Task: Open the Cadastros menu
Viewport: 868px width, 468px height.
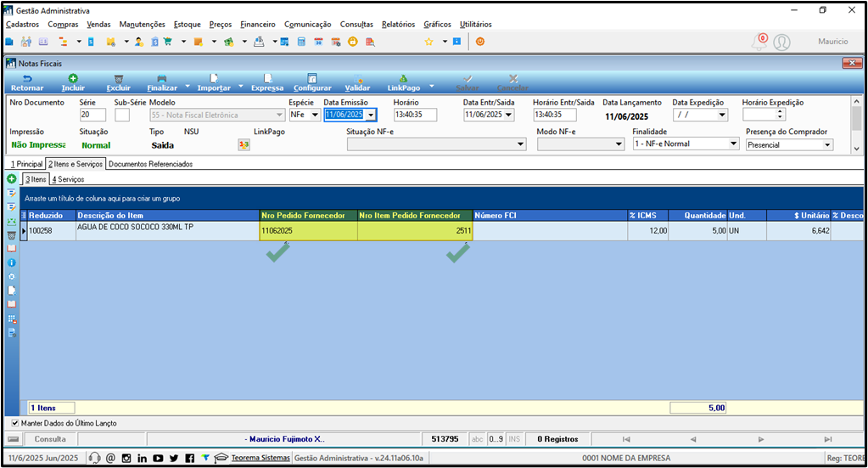Action: [23, 25]
